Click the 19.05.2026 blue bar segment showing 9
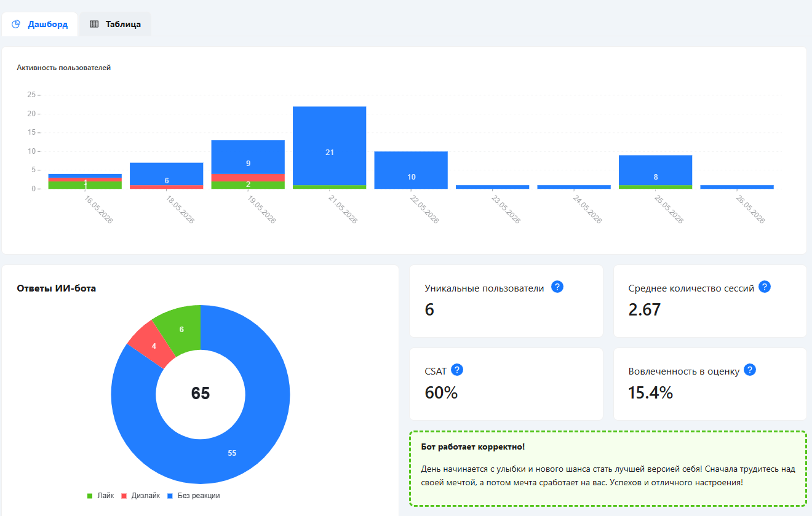812x516 pixels. coord(248,157)
